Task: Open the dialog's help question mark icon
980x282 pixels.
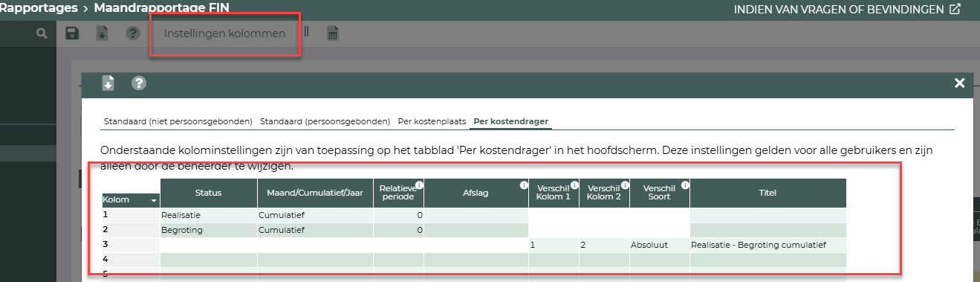Action: pos(138,83)
